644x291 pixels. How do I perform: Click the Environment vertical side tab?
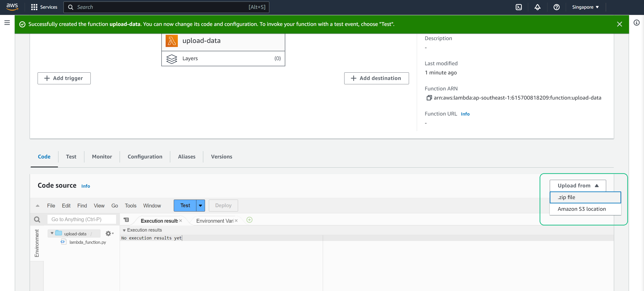coord(37,243)
